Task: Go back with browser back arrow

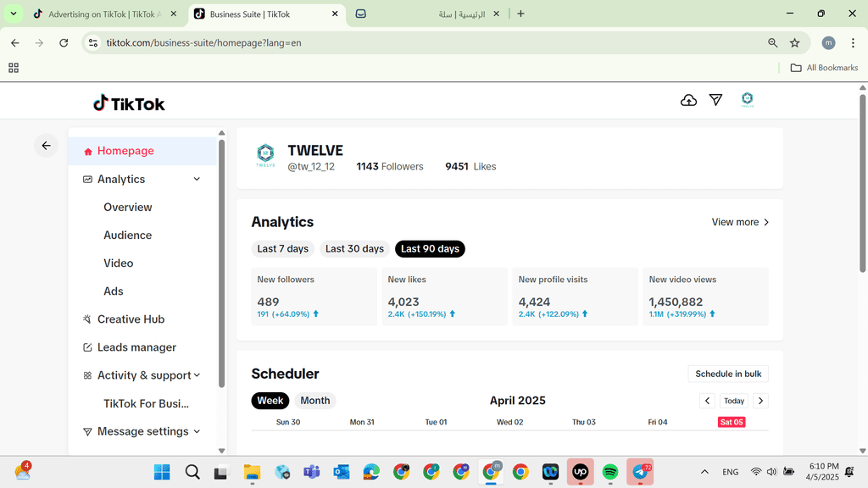Action: click(15, 42)
